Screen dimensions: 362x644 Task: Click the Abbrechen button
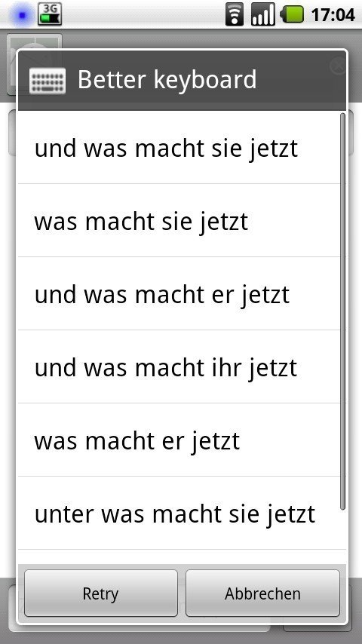point(262,593)
